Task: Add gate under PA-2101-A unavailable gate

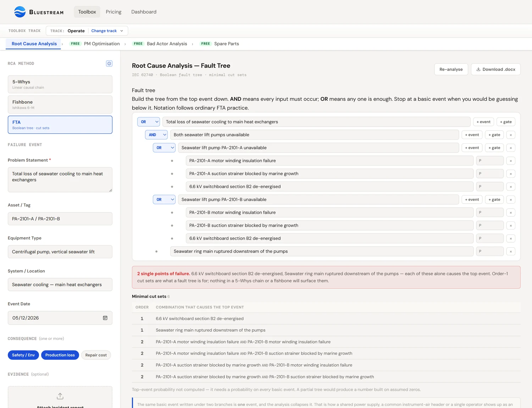Action: tap(494, 148)
